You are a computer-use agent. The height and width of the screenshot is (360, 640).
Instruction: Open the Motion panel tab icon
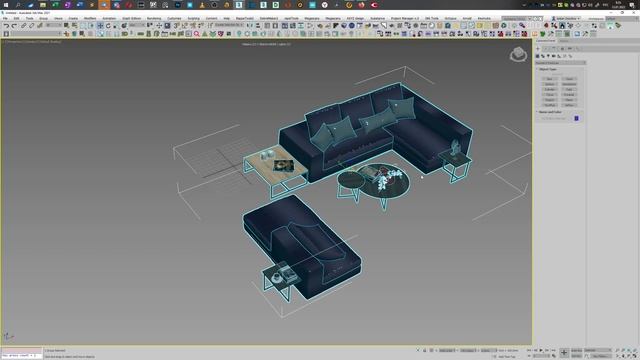(562, 49)
